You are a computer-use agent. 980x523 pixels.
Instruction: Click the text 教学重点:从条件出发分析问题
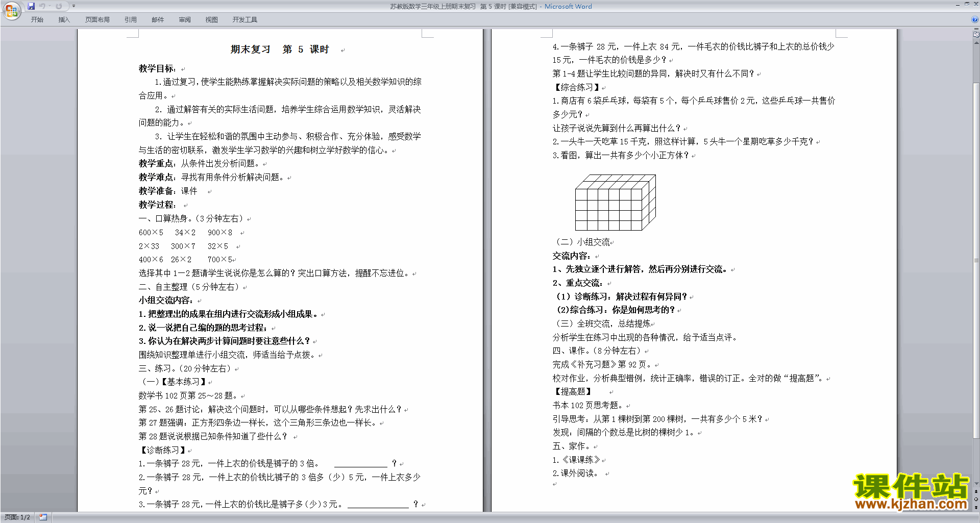[x=200, y=164]
